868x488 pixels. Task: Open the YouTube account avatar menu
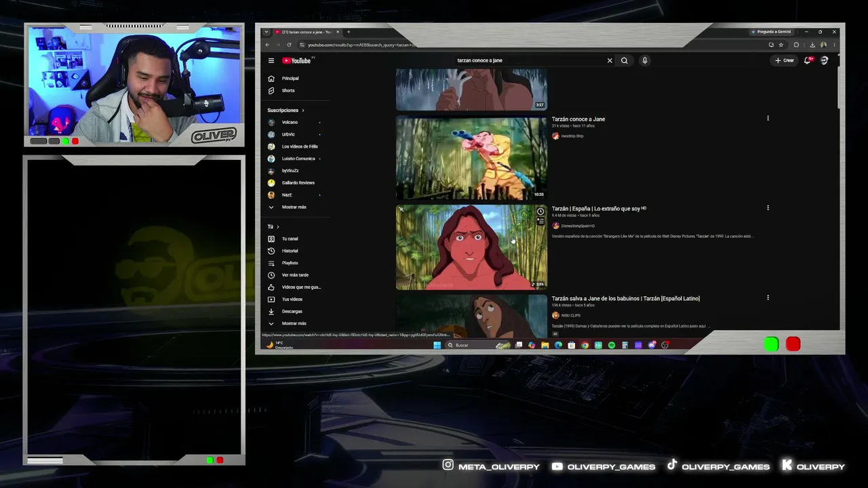tap(825, 60)
